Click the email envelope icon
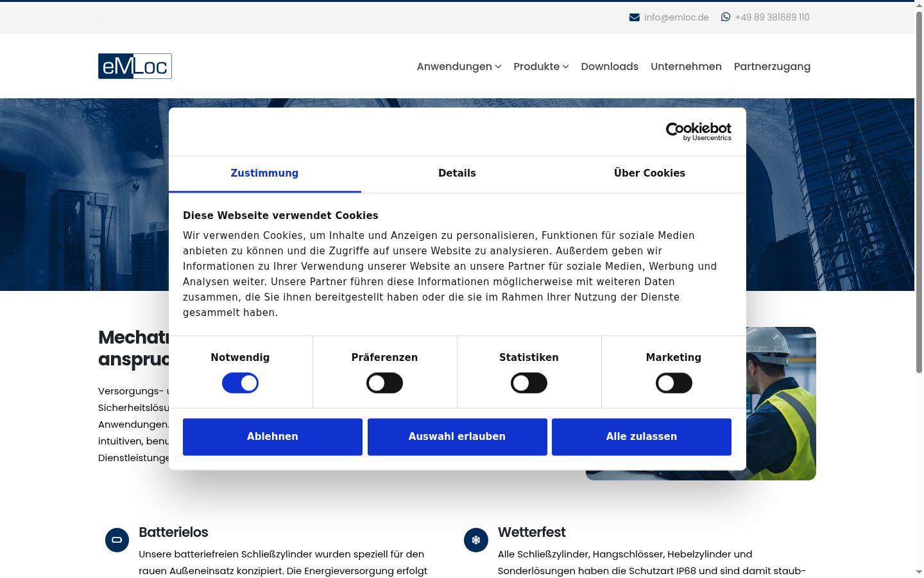This screenshot has width=924, height=578. [x=635, y=17]
